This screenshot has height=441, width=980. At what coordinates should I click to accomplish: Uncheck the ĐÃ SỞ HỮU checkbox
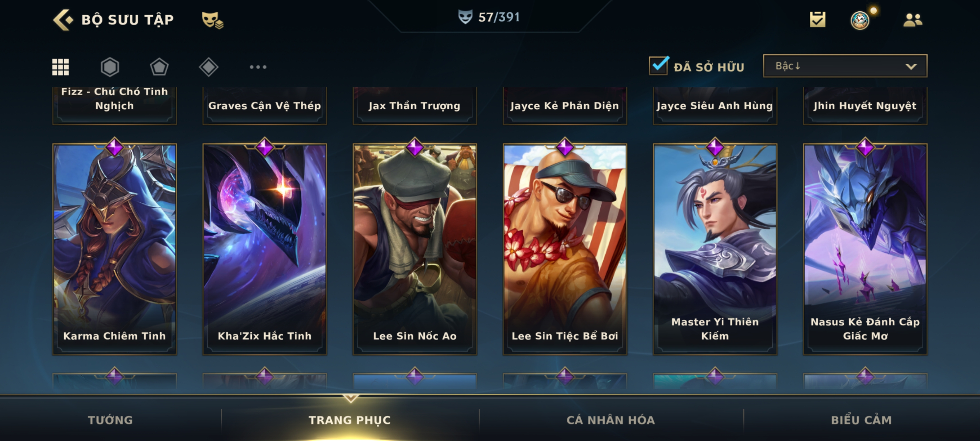coord(658,66)
